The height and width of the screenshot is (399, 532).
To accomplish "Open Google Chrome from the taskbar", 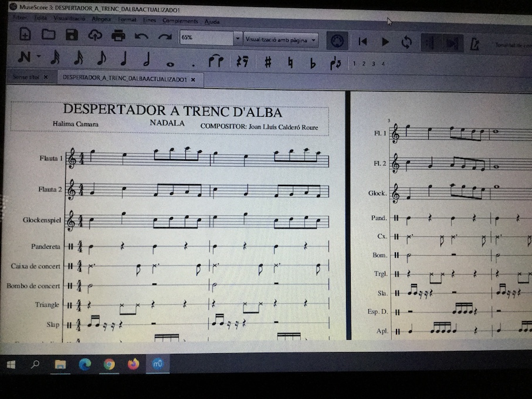I will pyautogui.click(x=109, y=364).
